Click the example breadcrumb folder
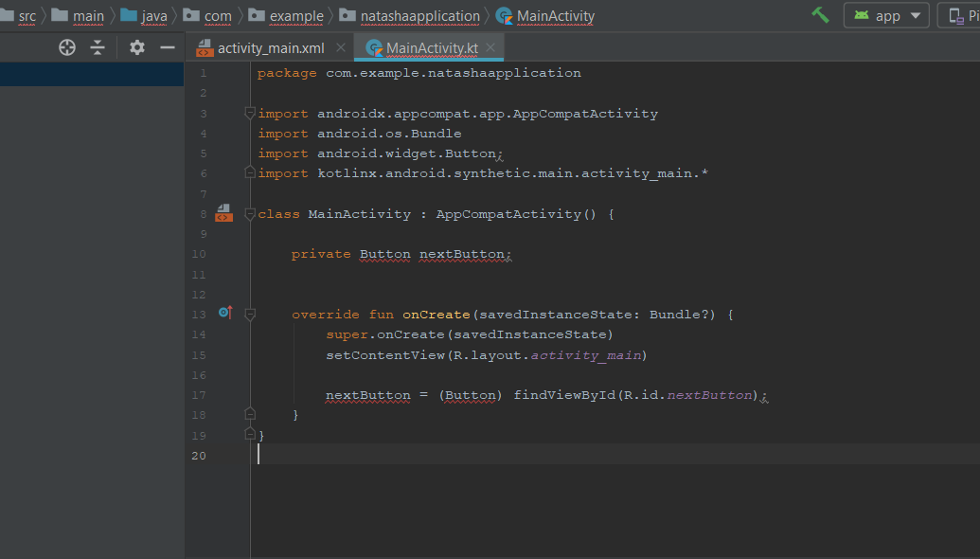 tap(286, 15)
